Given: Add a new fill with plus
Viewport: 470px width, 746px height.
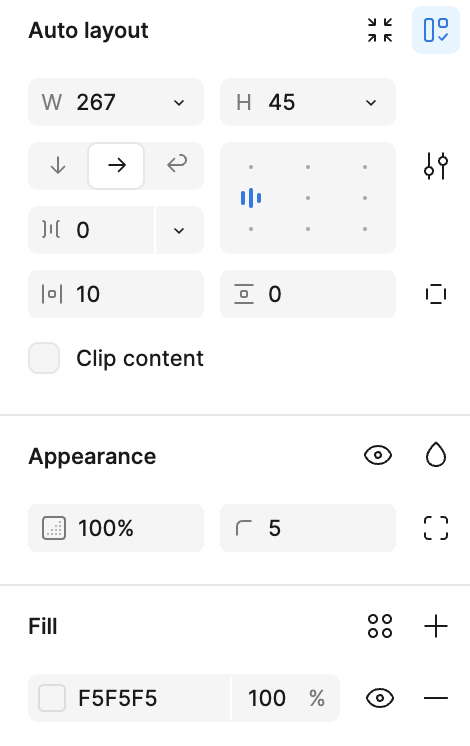Looking at the screenshot, I should (x=436, y=626).
